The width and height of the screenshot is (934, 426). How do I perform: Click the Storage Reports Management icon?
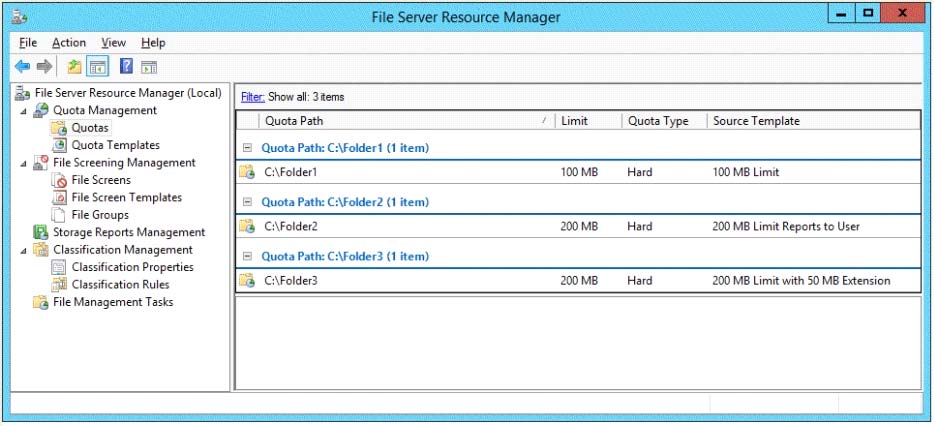coord(41,232)
